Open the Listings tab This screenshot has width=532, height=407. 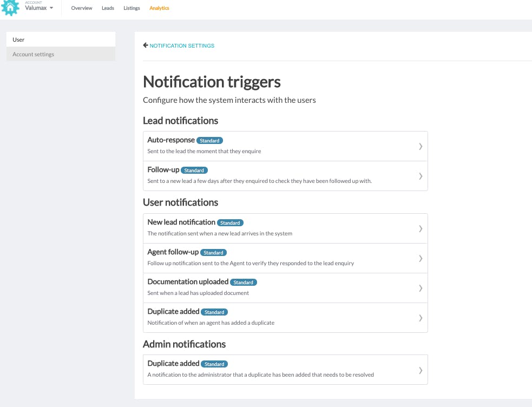point(132,8)
